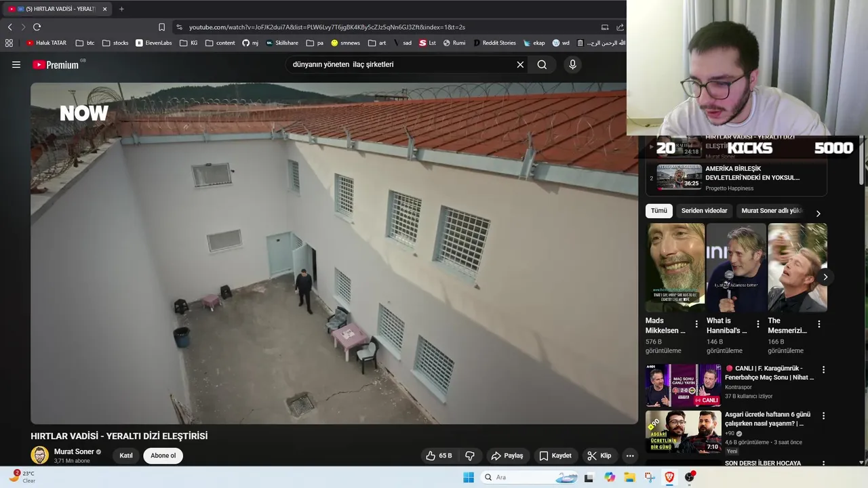Subscribe with Abone ol button
The width and height of the screenshot is (868, 488).
pyautogui.click(x=163, y=455)
